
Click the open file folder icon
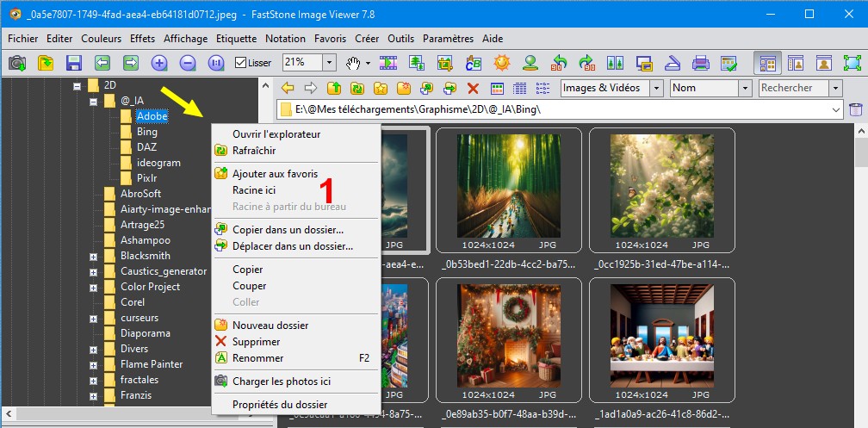click(46, 63)
